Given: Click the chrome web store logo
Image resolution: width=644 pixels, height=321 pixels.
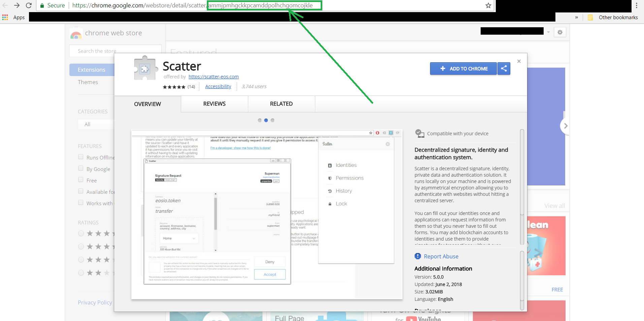Looking at the screenshot, I should pos(76,33).
